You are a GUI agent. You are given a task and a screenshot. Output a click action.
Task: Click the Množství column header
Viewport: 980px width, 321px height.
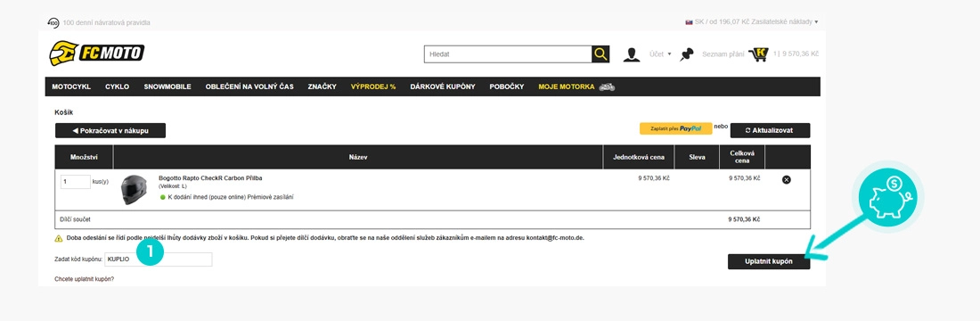coord(84,157)
